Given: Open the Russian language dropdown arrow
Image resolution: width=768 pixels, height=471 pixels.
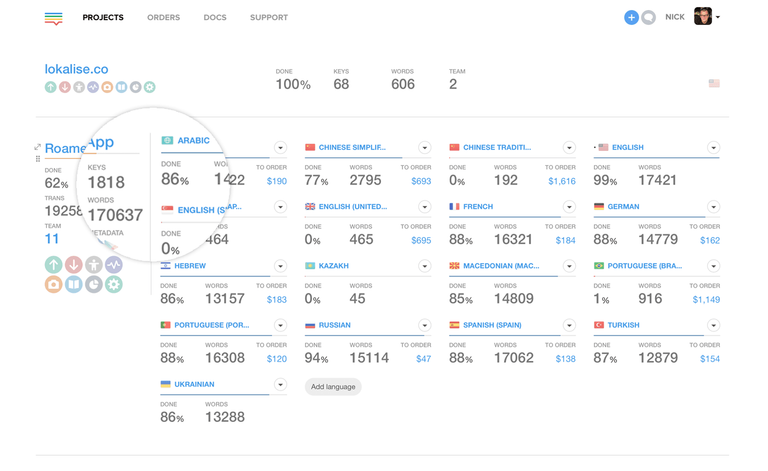Looking at the screenshot, I should point(425,325).
